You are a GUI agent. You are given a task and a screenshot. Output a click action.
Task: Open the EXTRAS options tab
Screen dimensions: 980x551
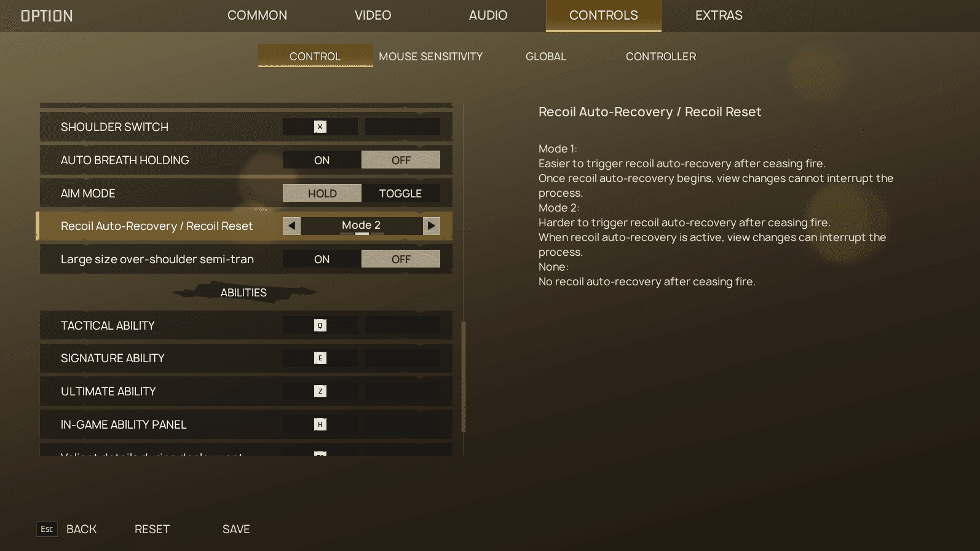(x=719, y=15)
